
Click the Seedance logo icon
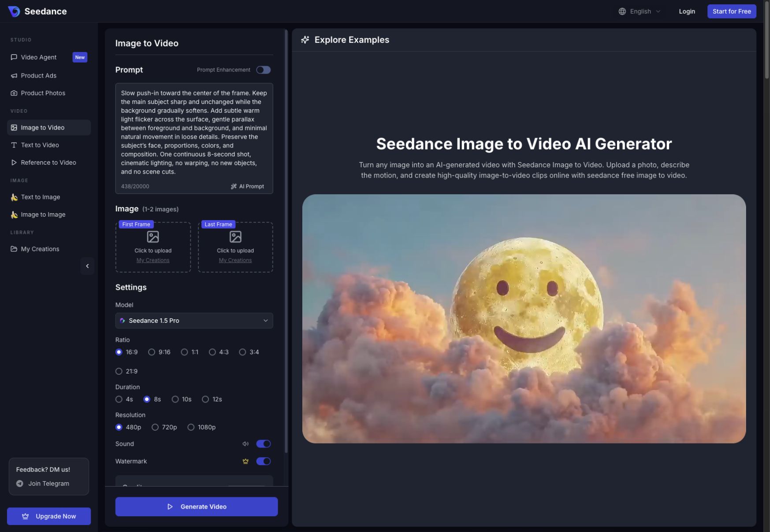14,11
